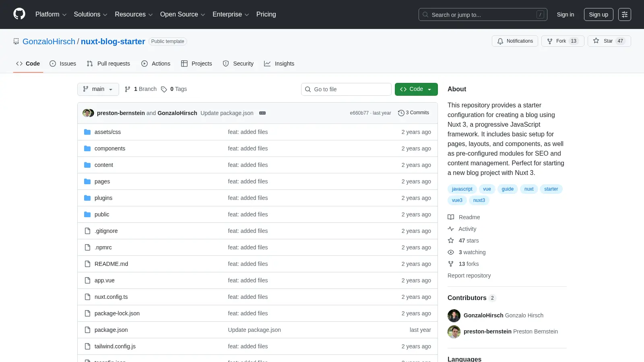
Task: Click Report repository link
Action: tap(469, 276)
